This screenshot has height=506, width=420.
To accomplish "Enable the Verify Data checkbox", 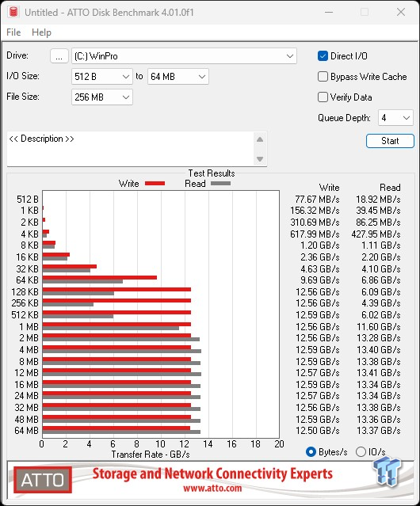I will coord(323,97).
